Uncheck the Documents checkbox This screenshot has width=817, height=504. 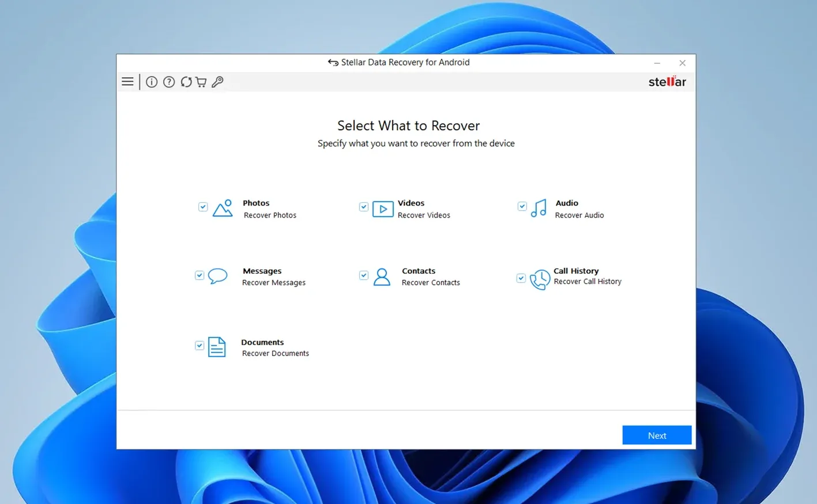click(199, 346)
